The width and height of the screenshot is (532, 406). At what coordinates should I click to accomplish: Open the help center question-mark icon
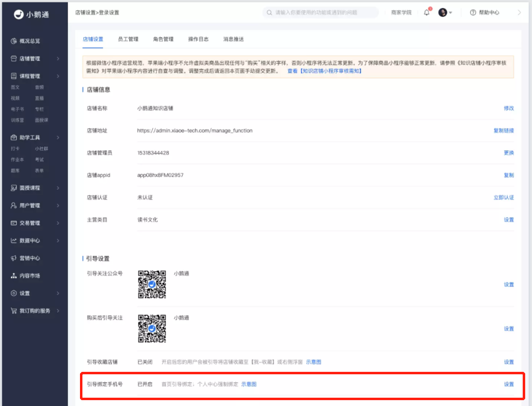tap(473, 13)
